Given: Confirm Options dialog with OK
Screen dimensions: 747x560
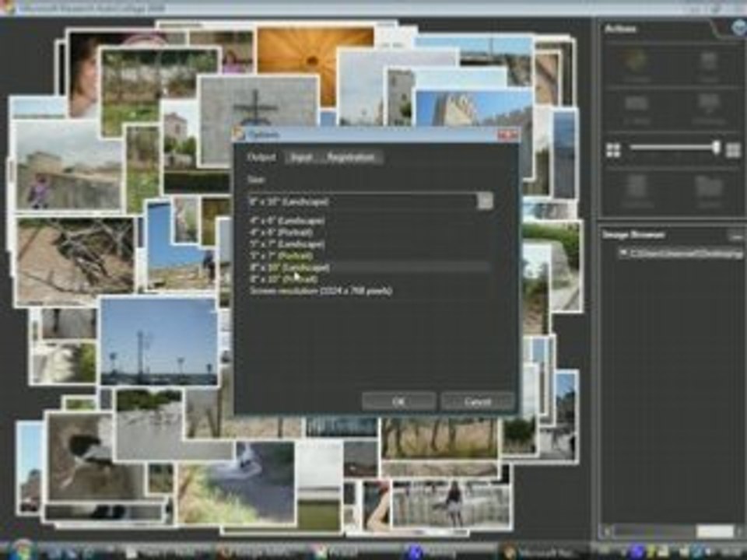Looking at the screenshot, I should click(x=398, y=402).
